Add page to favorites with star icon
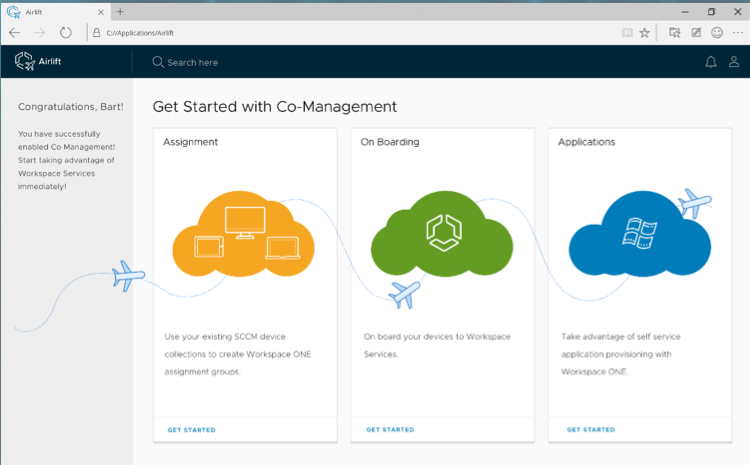Viewport: 750px width, 465px height. pos(645,32)
